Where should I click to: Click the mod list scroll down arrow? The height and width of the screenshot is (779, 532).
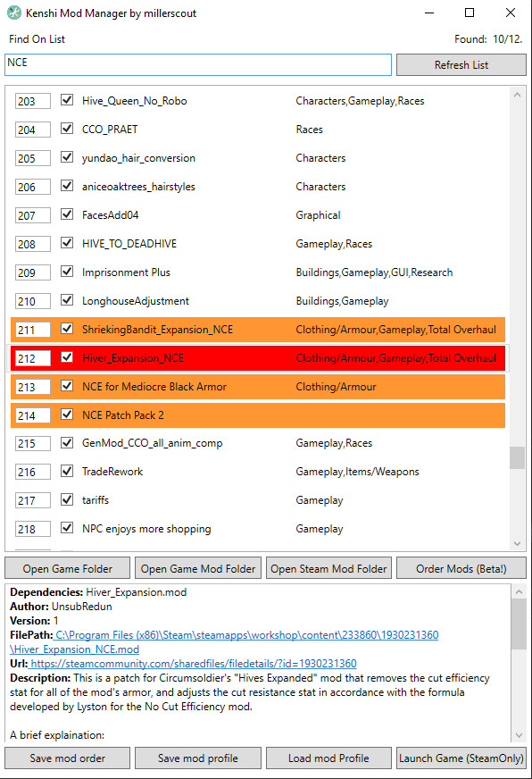coord(517,543)
